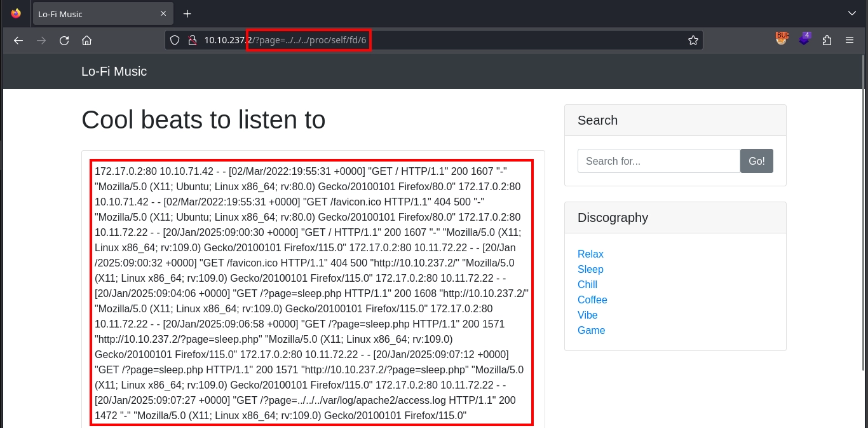
Task: Open a new tab with plus button
Action: 187,14
